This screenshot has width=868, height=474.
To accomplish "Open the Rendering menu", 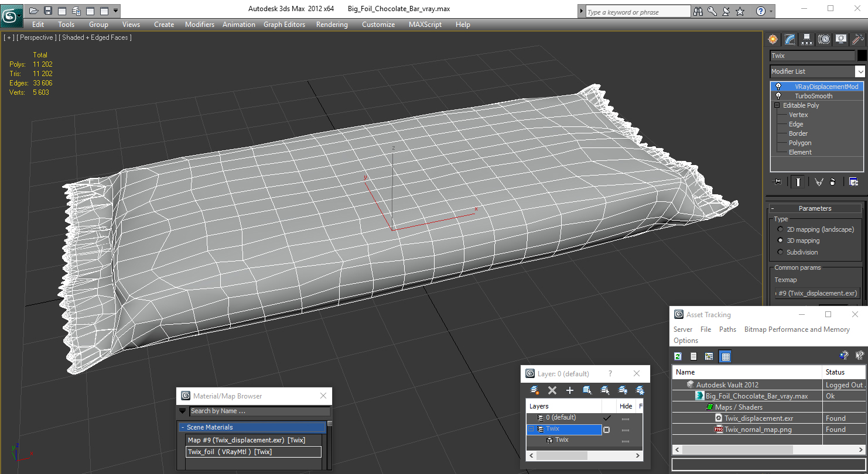I will click(x=332, y=25).
